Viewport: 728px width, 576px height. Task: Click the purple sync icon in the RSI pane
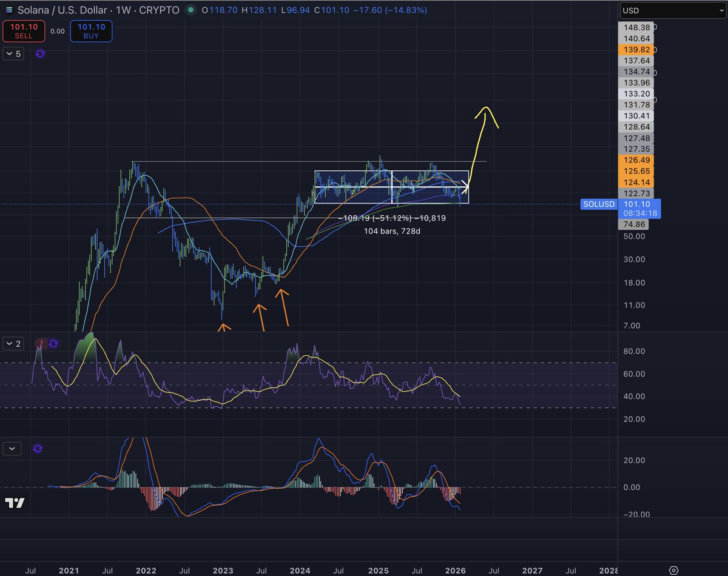click(x=53, y=344)
